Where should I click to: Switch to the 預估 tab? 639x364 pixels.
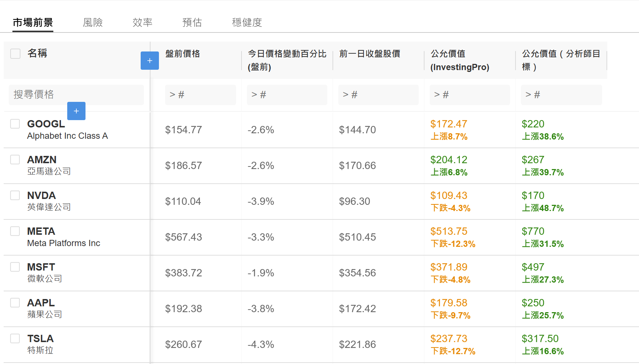pyautogui.click(x=192, y=23)
